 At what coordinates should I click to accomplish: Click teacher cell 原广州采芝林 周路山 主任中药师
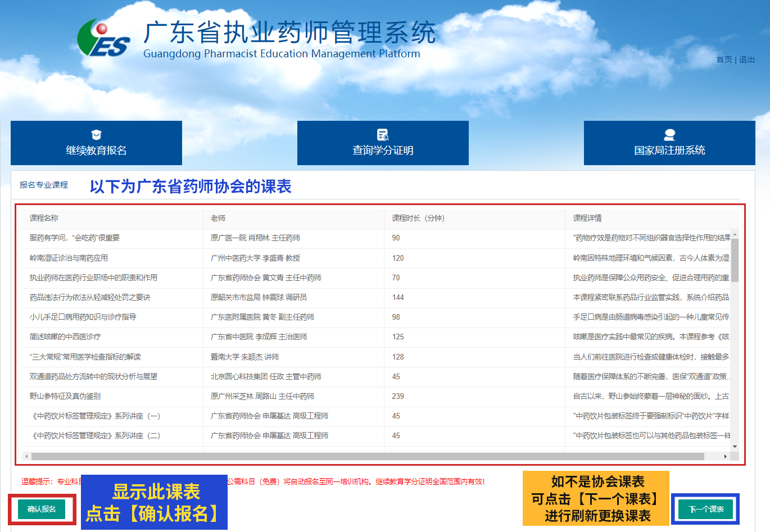tap(262, 396)
